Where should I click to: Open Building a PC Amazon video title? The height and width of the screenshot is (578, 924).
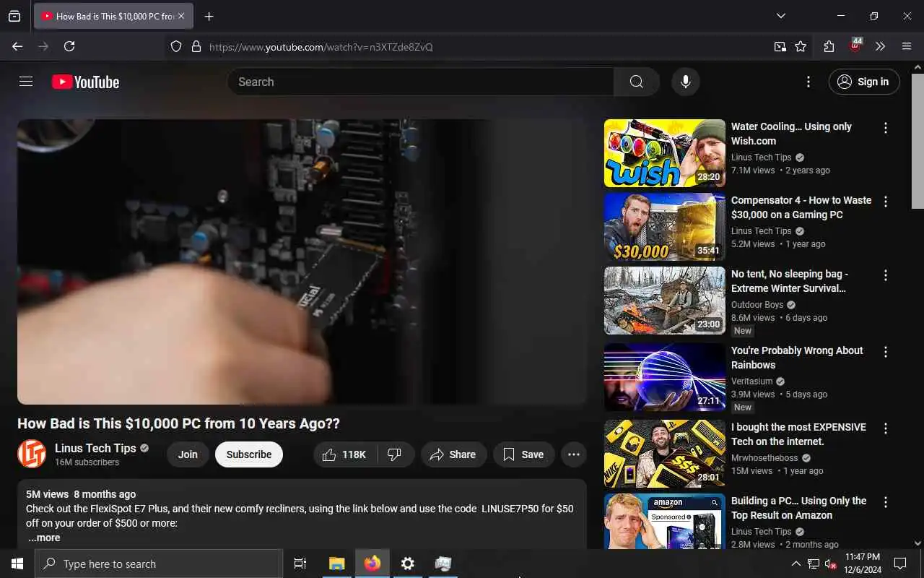[798, 508]
